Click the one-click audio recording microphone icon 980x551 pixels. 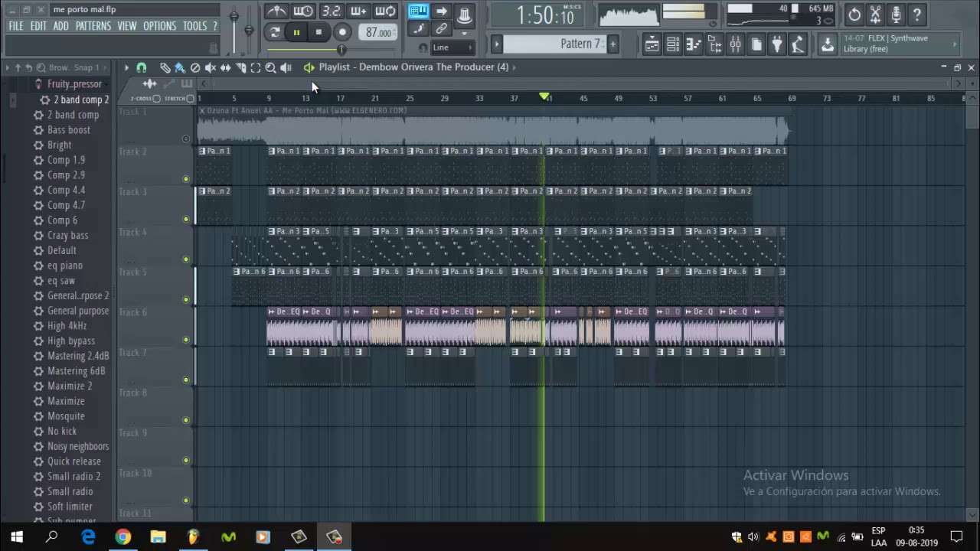[x=896, y=15]
